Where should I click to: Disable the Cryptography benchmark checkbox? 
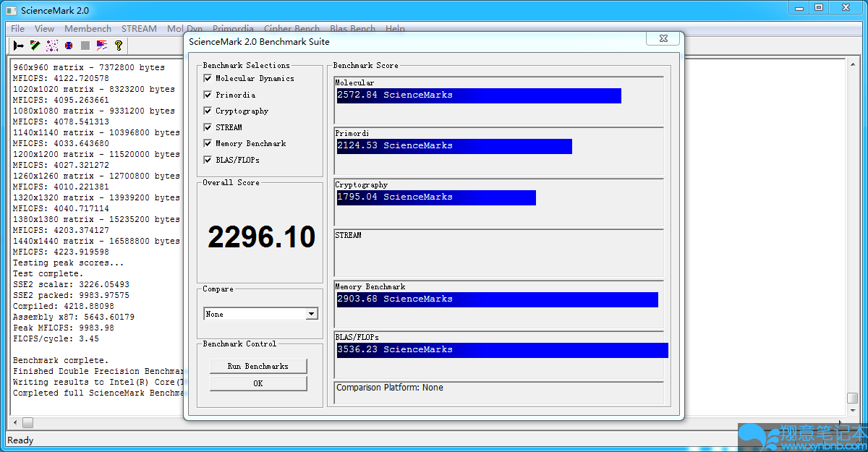pos(208,111)
